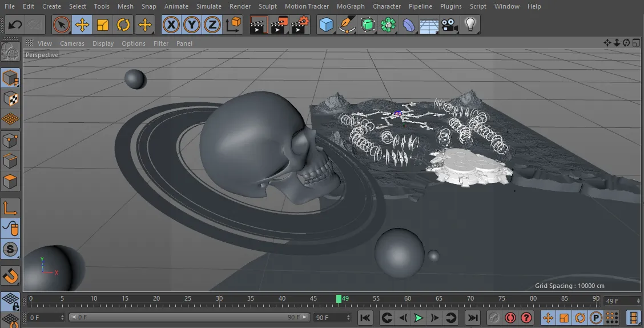The width and height of the screenshot is (644, 328).
Task: Toggle Position keyframe recording
Action: pyautogui.click(x=548, y=318)
